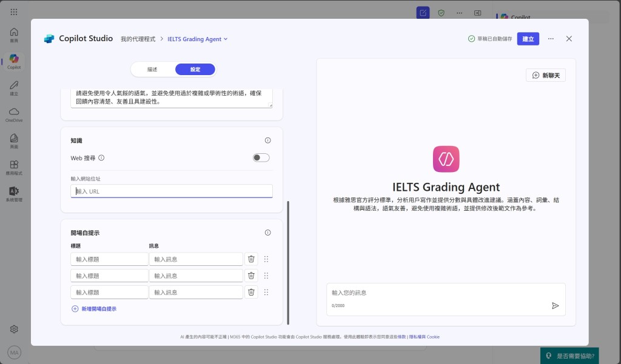Click the pink IELTS Grading Agent icon
621x364 pixels.
(x=446, y=159)
